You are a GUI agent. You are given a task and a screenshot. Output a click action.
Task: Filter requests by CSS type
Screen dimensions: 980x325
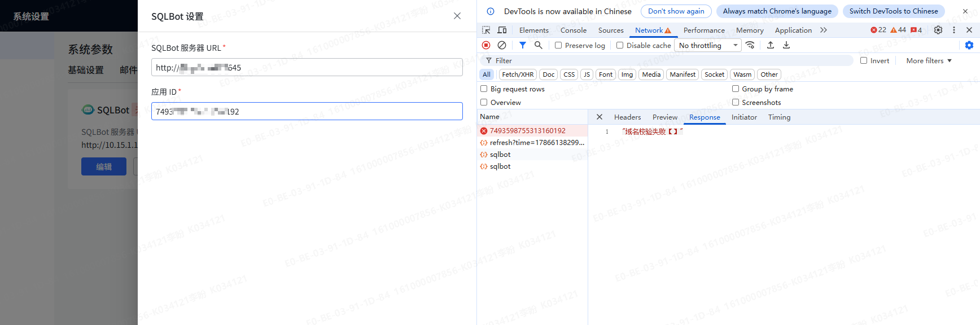[x=569, y=74]
